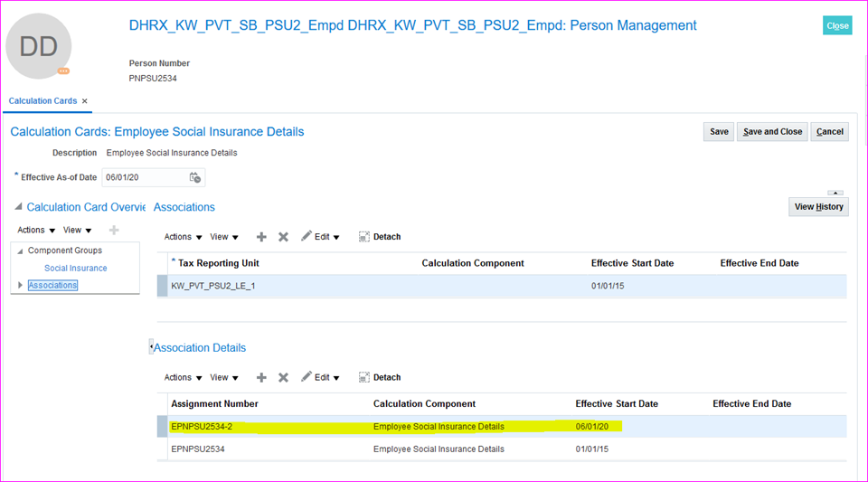Click the delete X icon in Association Details toolbar

click(x=283, y=378)
